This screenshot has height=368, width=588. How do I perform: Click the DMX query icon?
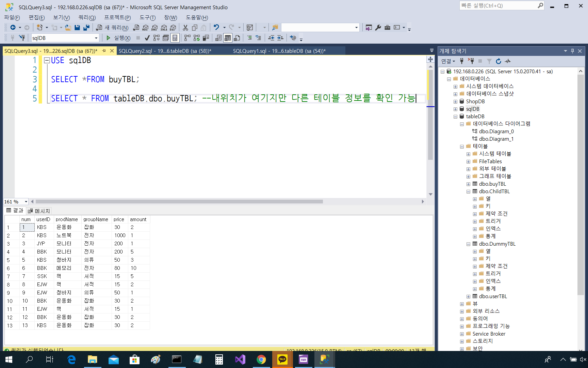pyautogui.click(x=154, y=28)
